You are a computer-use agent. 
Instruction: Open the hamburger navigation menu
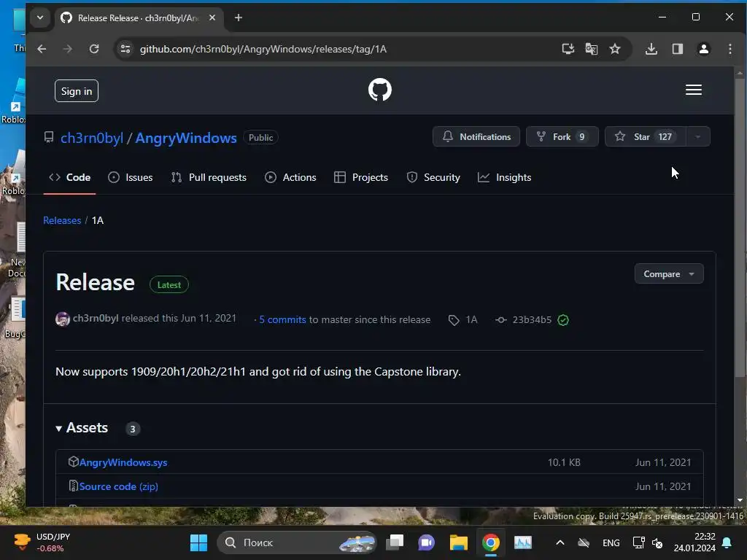click(x=693, y=90)
